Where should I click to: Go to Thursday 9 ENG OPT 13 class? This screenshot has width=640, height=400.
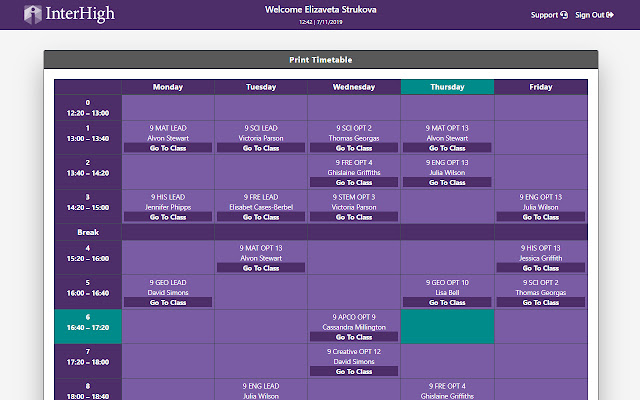click(447, 183)
